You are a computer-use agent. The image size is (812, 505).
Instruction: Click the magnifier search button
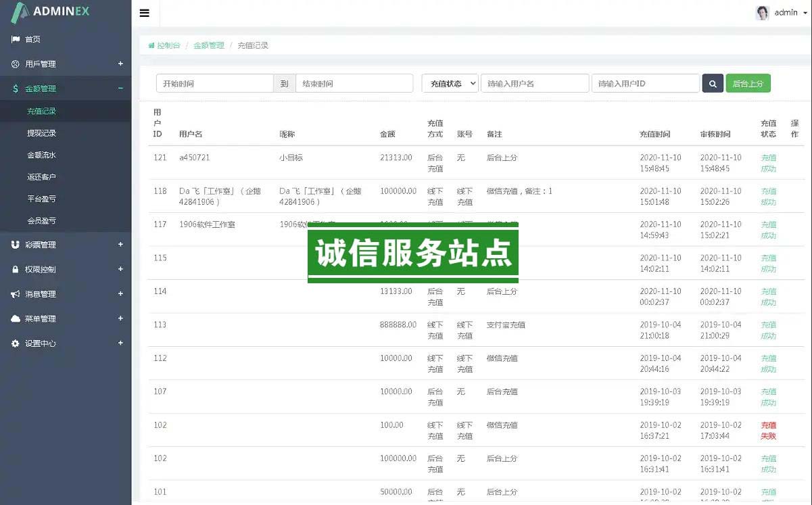pos(713,83)
